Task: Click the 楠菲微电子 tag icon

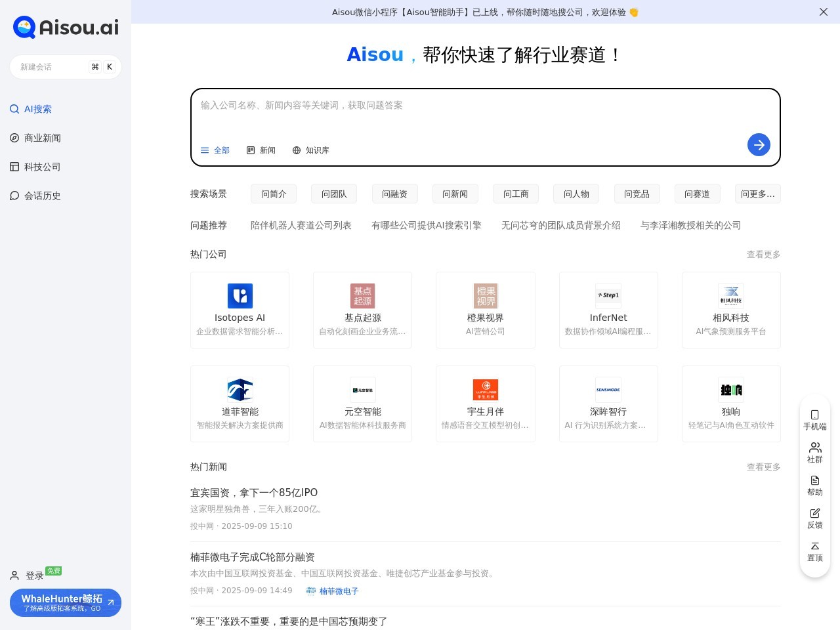Action: click(311, 591)
